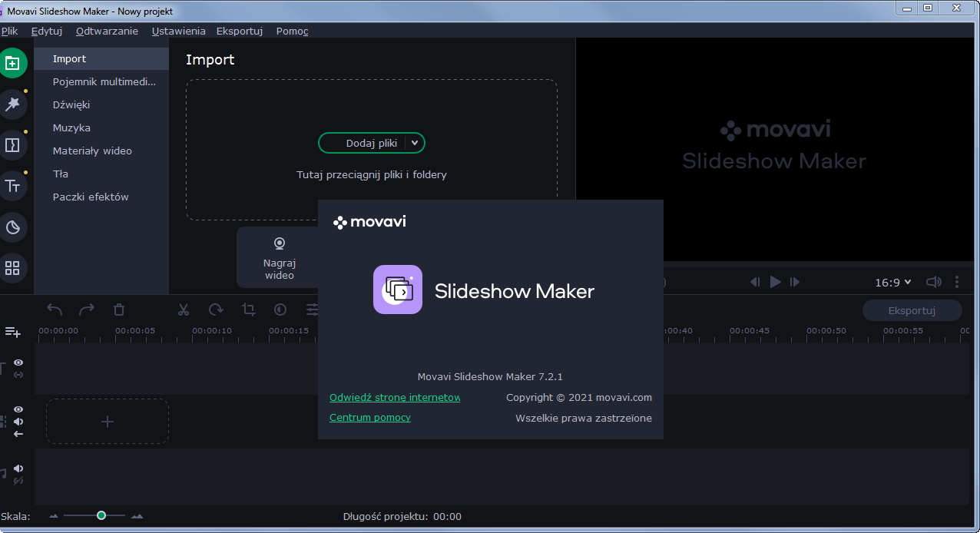Screen dimensions: 980x533
Task: Click the Add track icon
Action: (x=13, y=332)
